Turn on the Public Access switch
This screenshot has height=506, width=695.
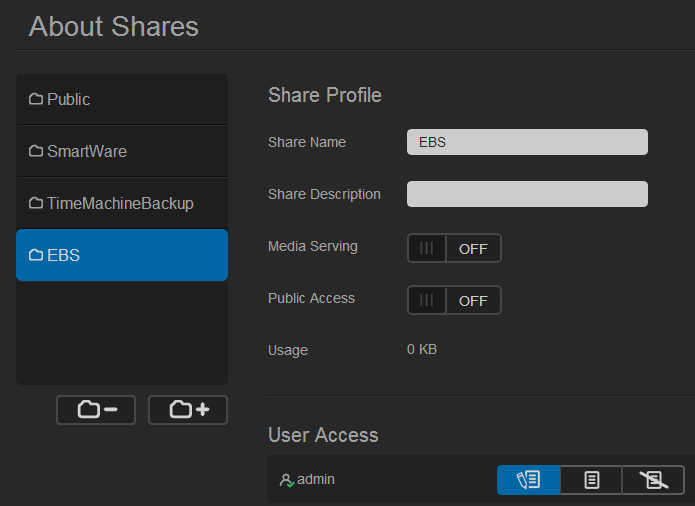tap(454, 300)
